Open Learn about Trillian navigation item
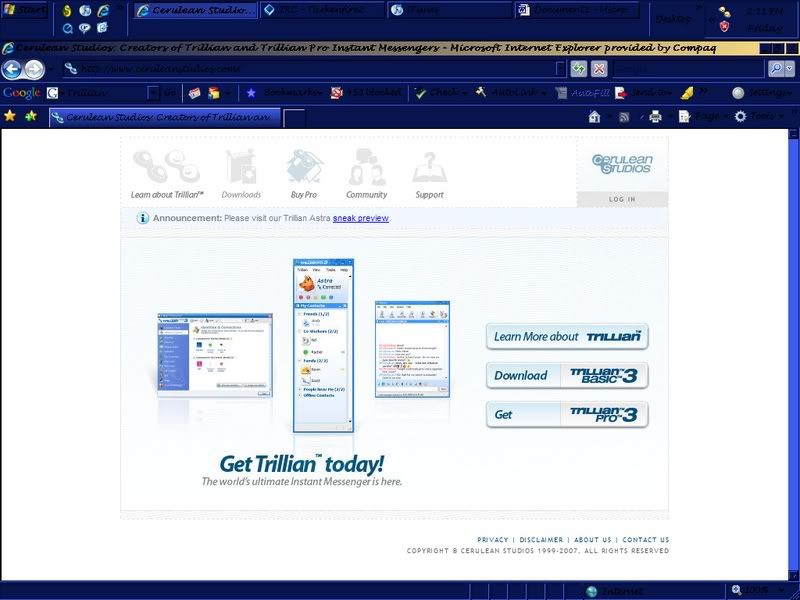 click(x=167, y=174)
